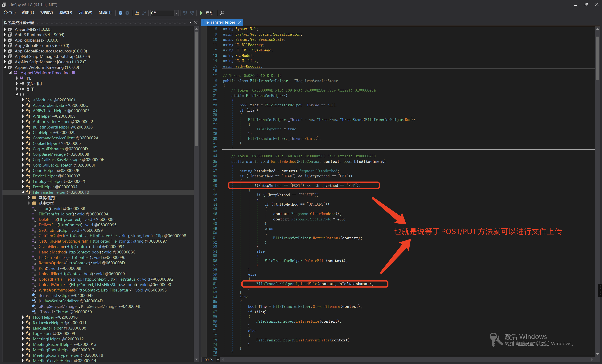The image size is (602, 364).
Task: Expand the Aliyun.MNS assembly node
Action: pyautogui.click(x=5, y=29)
